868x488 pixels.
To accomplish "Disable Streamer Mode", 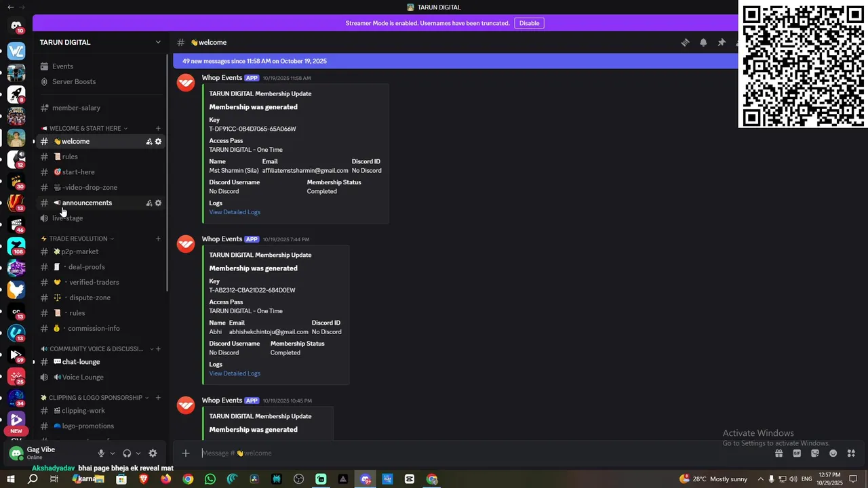I will pos(529,23).
